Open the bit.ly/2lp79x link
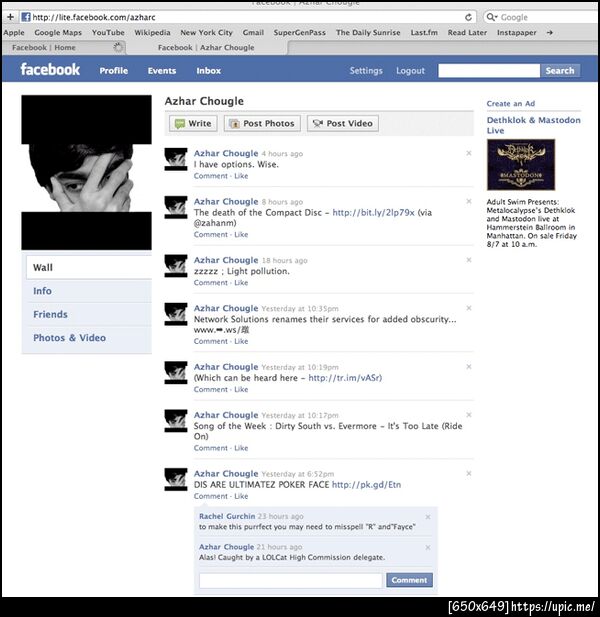600x617 pixels. click(x=373, y=212)
